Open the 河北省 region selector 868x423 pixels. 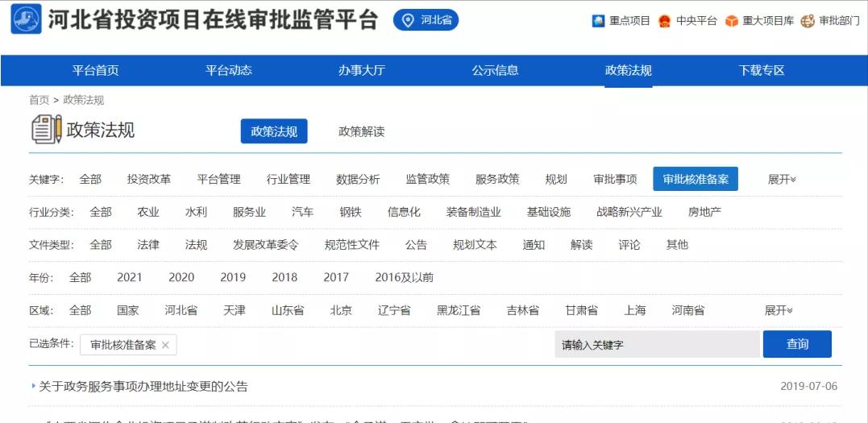click(426, 21)
